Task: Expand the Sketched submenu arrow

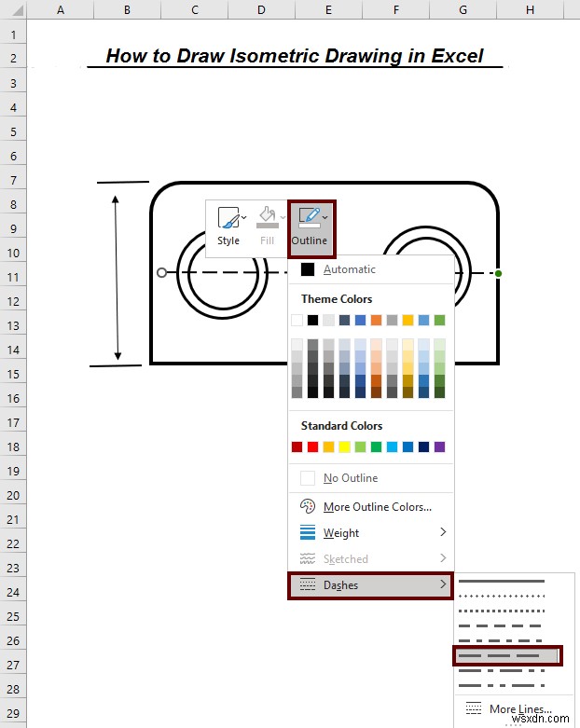Action: [x=443, y=557]
